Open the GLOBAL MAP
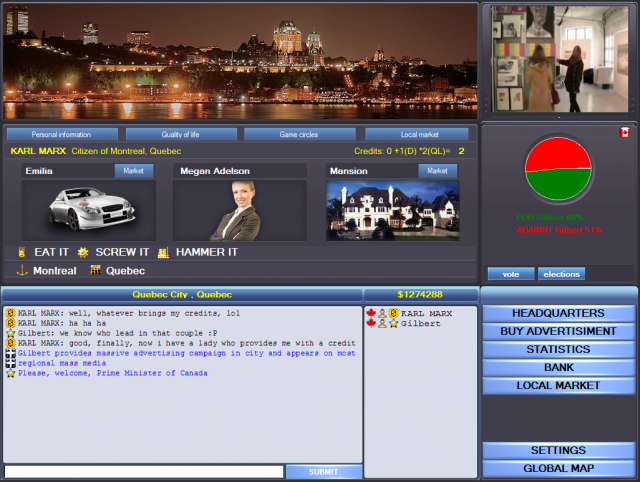 pos(558,468)
